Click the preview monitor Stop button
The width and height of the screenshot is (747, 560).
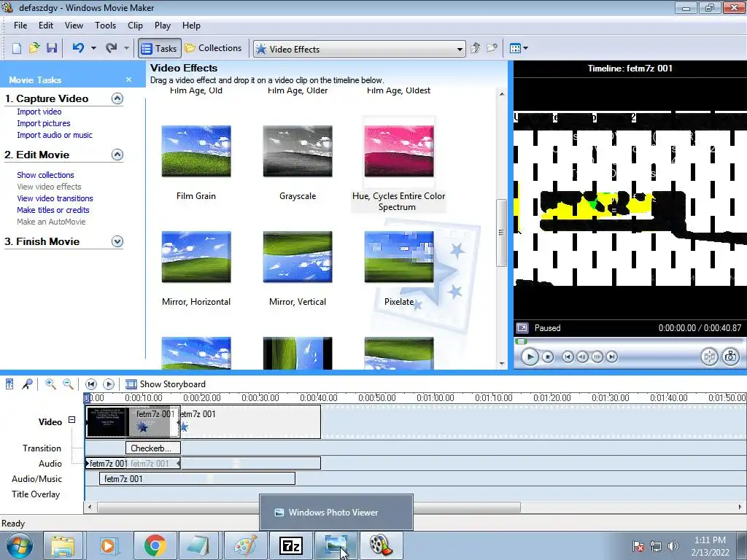548,357
